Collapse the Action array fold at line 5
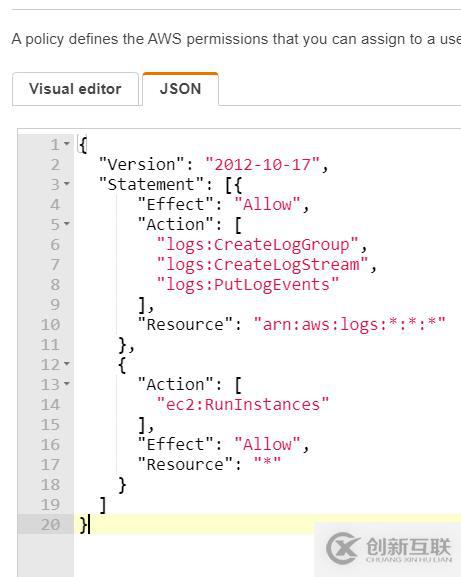This screenshot has width=461, height=577. (67, 223)
